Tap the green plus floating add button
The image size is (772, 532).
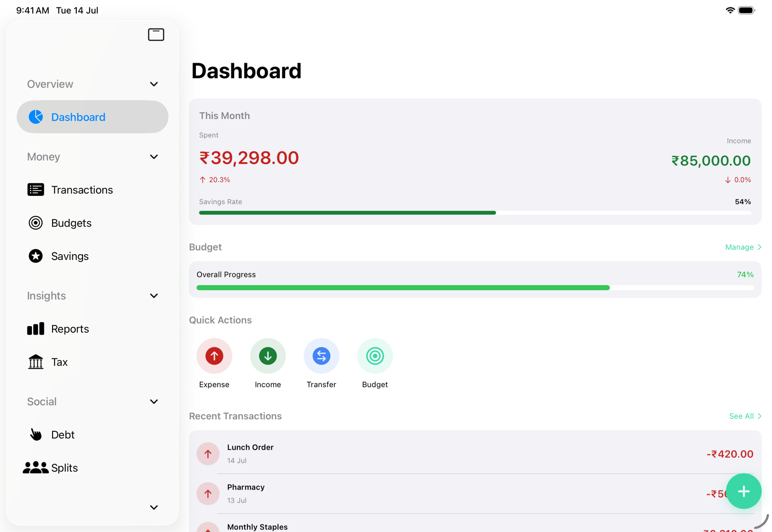pyautogui.click(x=744, y=491)
